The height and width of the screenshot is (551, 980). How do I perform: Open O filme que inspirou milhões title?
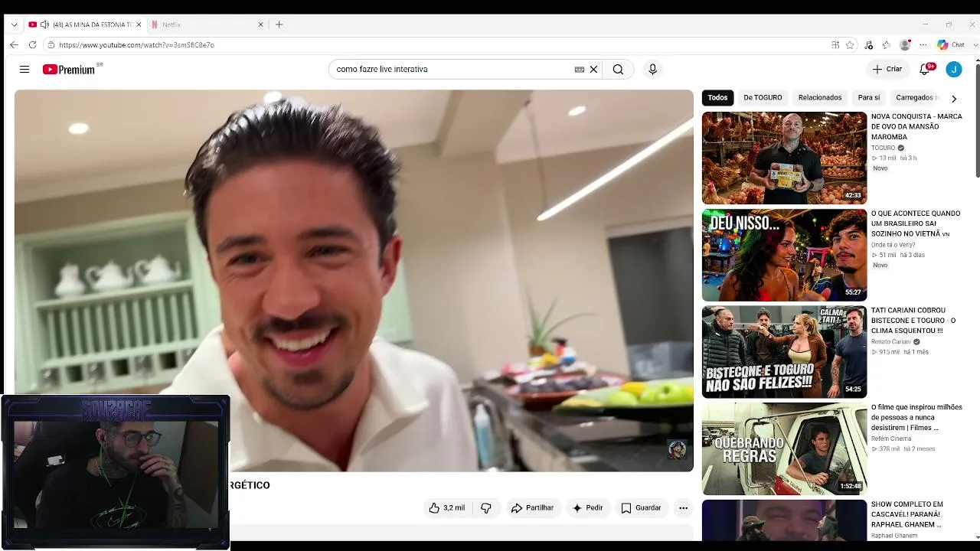tap(916, 417)
